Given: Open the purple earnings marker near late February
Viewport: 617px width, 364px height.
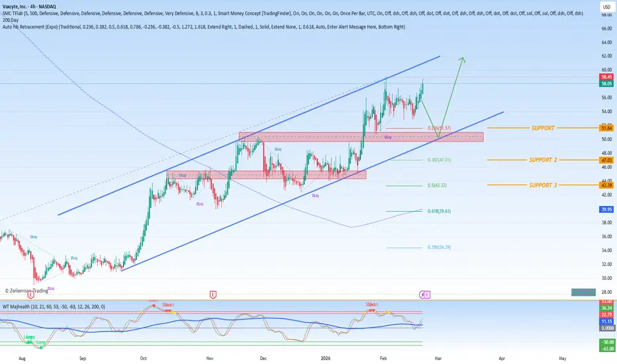Looking at the screenshot, I should [x=428, y=295].
